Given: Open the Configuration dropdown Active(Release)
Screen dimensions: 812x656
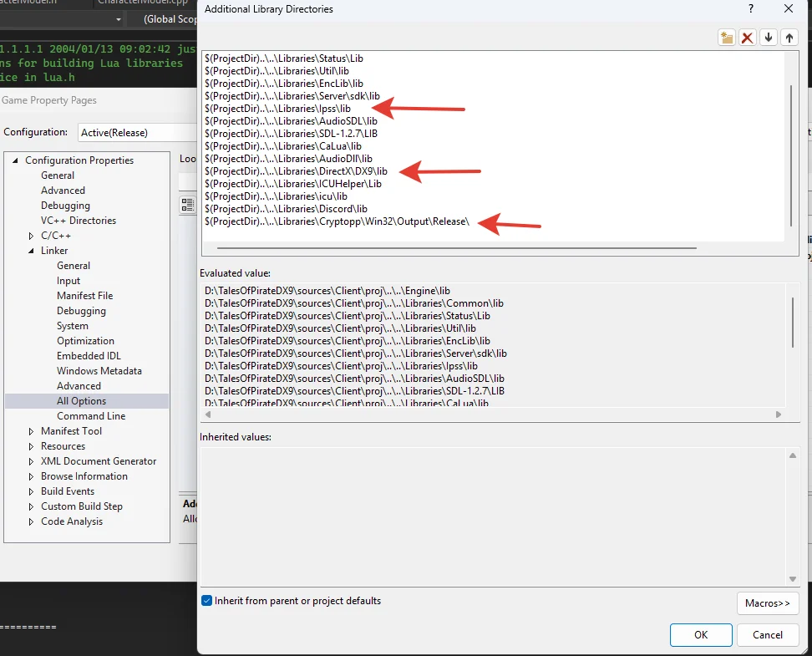Looking at the screenshot, I should tap(125, 132).
